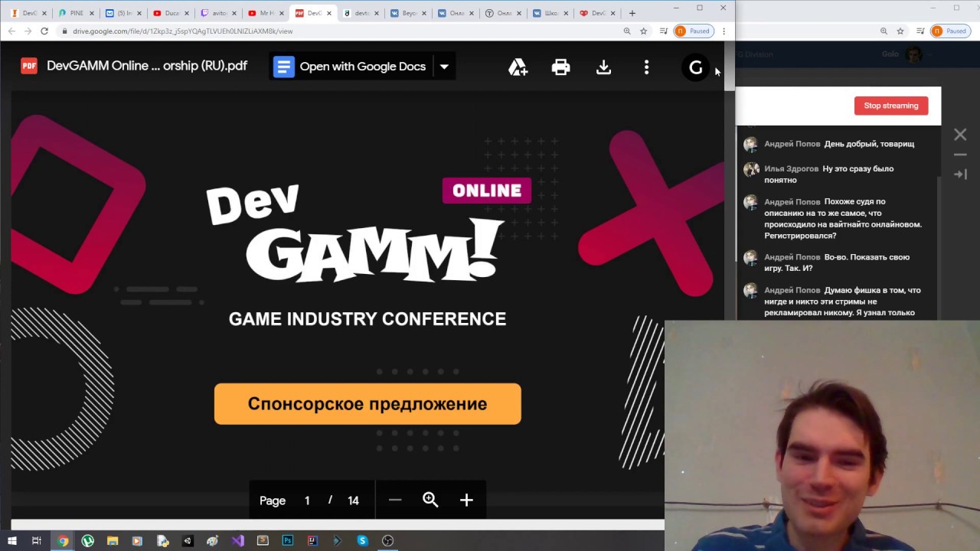Click the circular G account icon in the viewer header
The image size is (980, 551).
pos(696,67)
